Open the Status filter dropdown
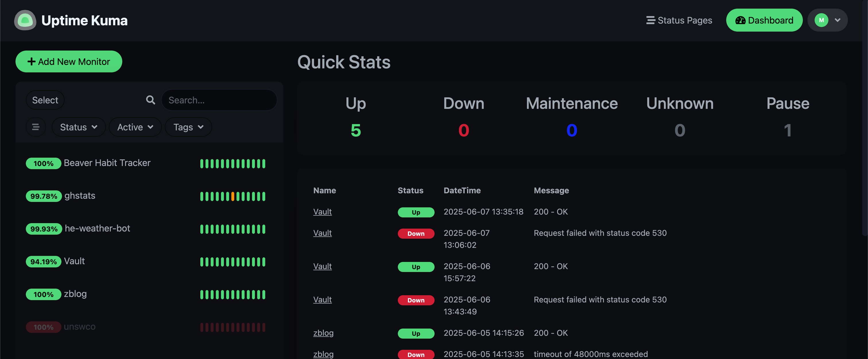 (x=78, y=127)
